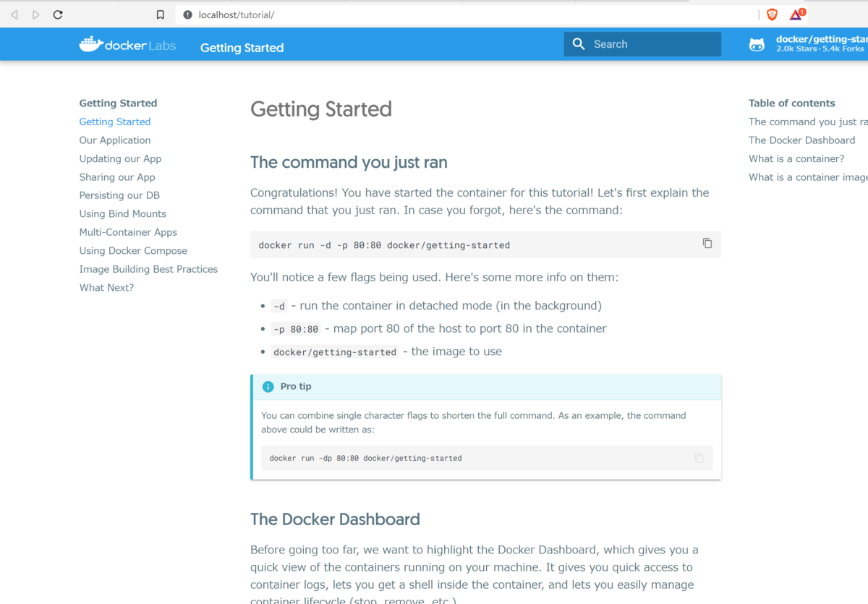The image size is (868, 604).
Task: Reload the page with the refresh icon
Action: [x=58, y=14]
